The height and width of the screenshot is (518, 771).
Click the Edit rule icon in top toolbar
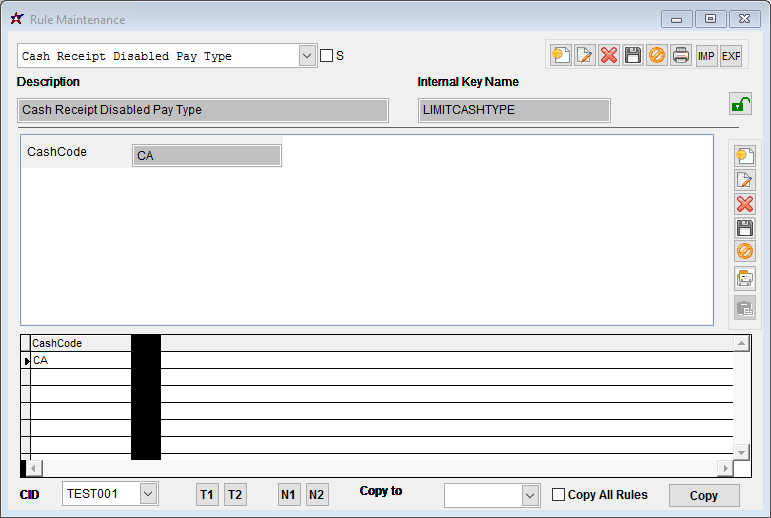point(585,56)
